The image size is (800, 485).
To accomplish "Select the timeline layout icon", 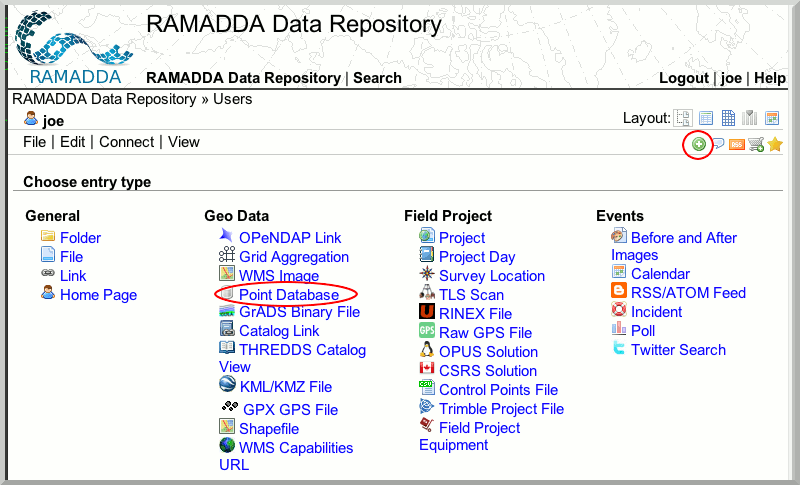I will [750, 118].
